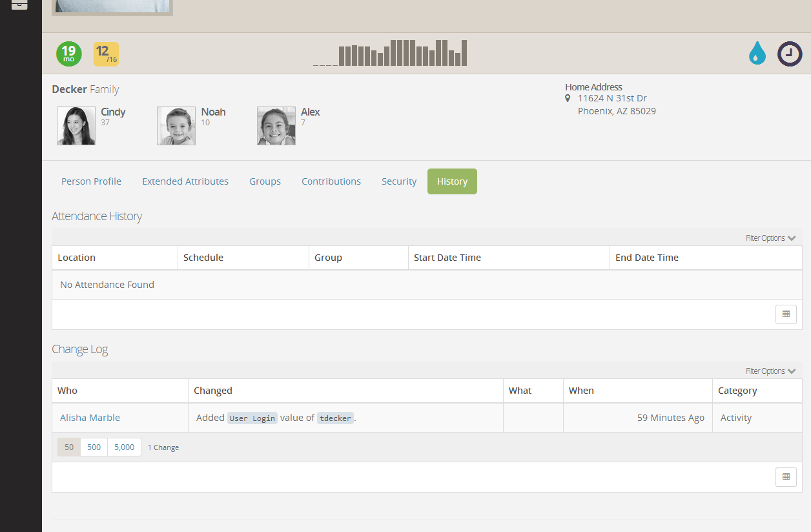The width and height of the screenshot is (811, 532).
Task: Click the blue water drop baptism icon
Action: click(757, 54)
